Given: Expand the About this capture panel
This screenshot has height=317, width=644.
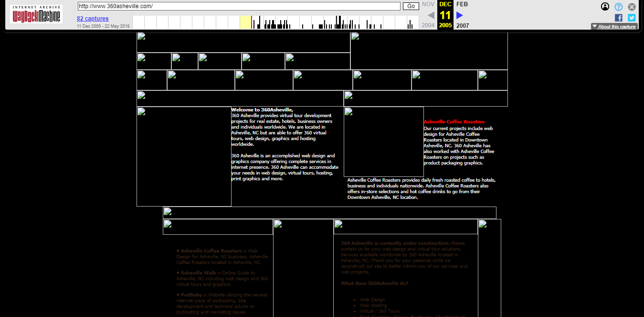Looking at the screenshot, I should tap(614, 27).
